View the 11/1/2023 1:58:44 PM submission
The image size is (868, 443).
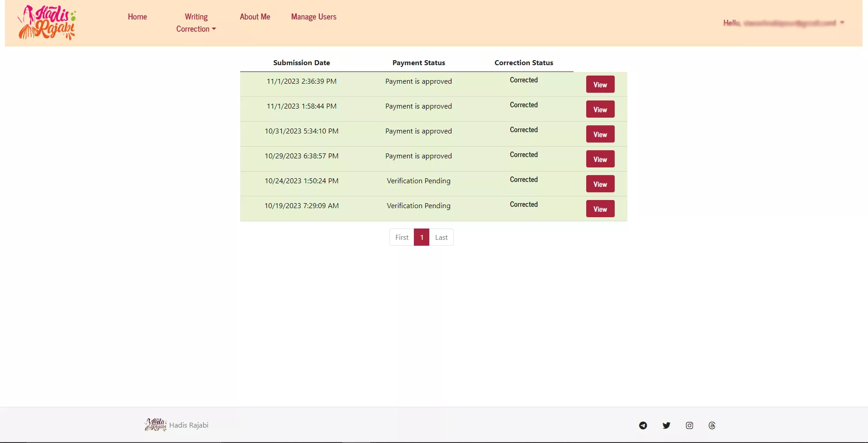click(600, 110)
